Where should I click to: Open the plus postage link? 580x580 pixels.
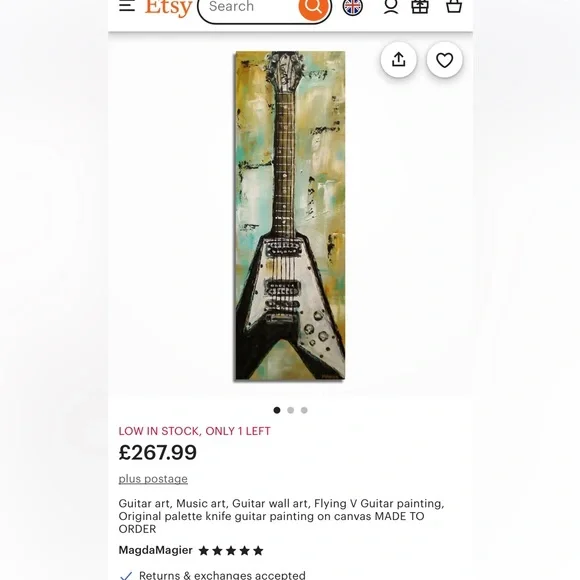click(x=153, y=479)
